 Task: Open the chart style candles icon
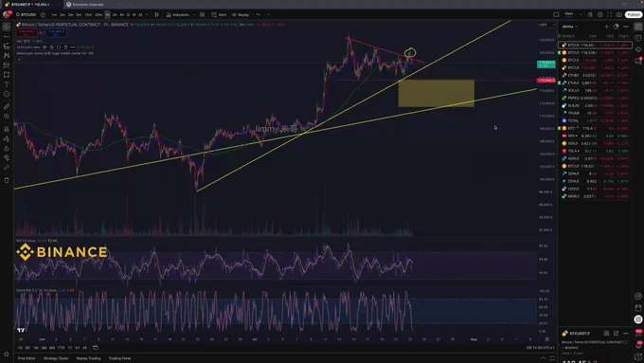156,15
